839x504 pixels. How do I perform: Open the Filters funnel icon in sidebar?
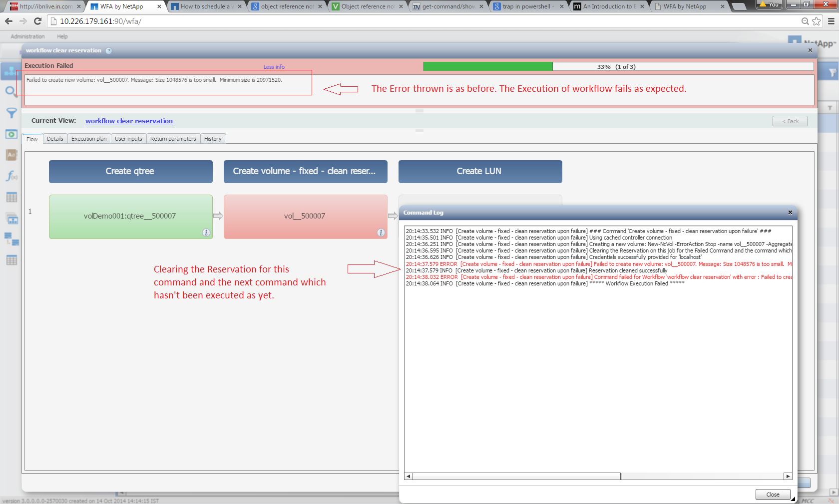point(11,113)
